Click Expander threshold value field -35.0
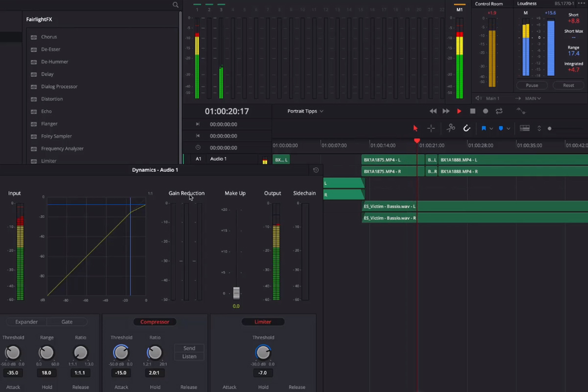This screenshot has height=392, width=588. click(13, 373)
